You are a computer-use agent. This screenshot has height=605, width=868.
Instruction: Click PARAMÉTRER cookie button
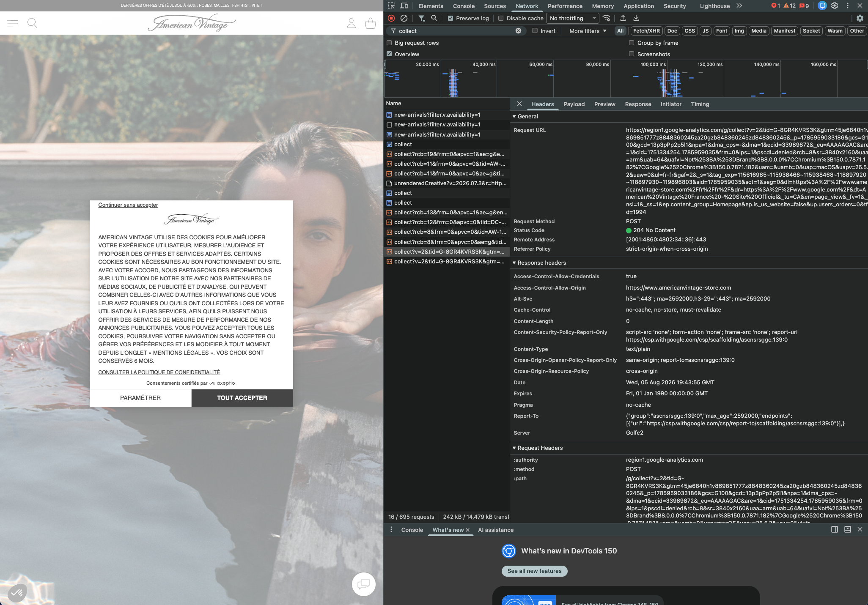(x=140, y=398)
